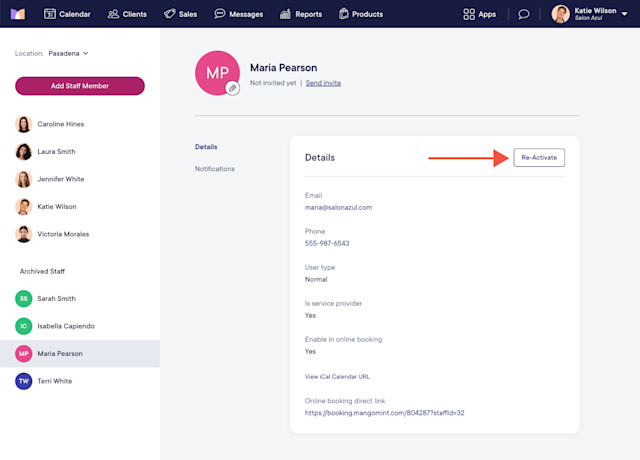Click Victoria Morales' staff photo
Screen dimensions: 640x460
[x=24, y=234]
